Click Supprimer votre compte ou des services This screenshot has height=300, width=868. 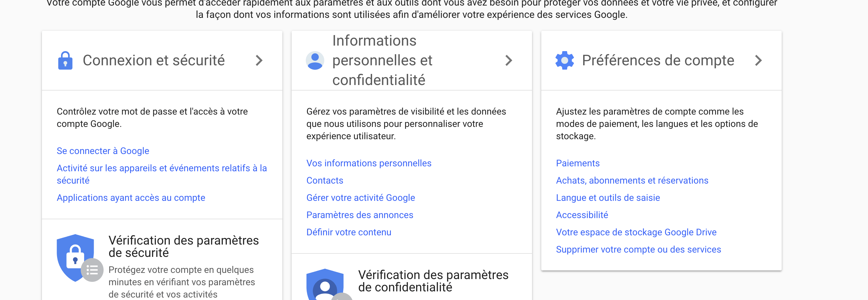638,249
